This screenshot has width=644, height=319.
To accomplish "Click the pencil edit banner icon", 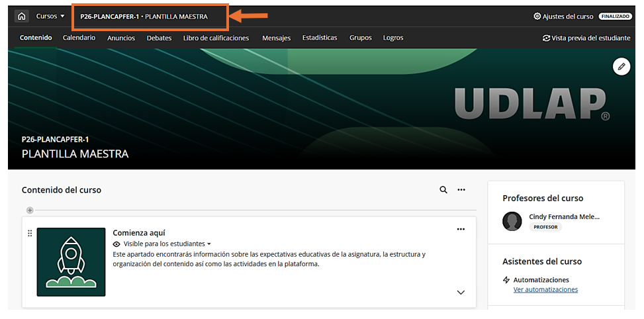I will coord(621,66).
